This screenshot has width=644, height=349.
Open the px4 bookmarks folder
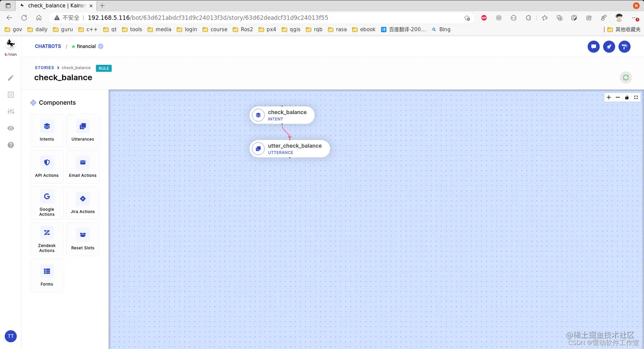click(x=267, y=29)
